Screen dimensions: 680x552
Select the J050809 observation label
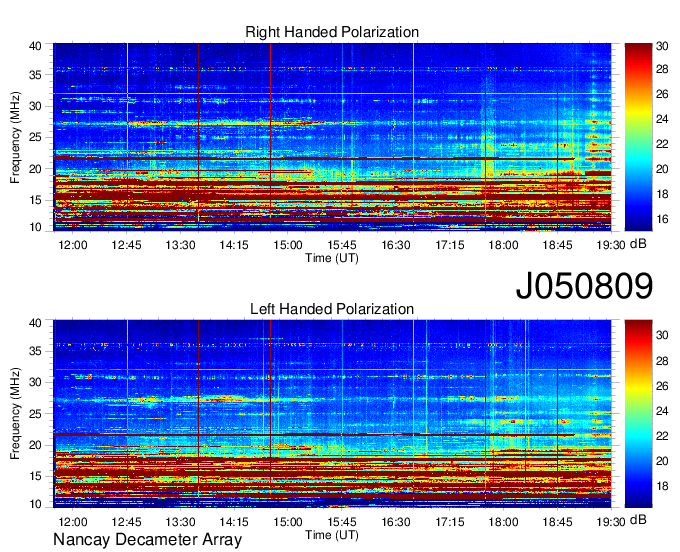pyautogui.click(x=584, y=285)
